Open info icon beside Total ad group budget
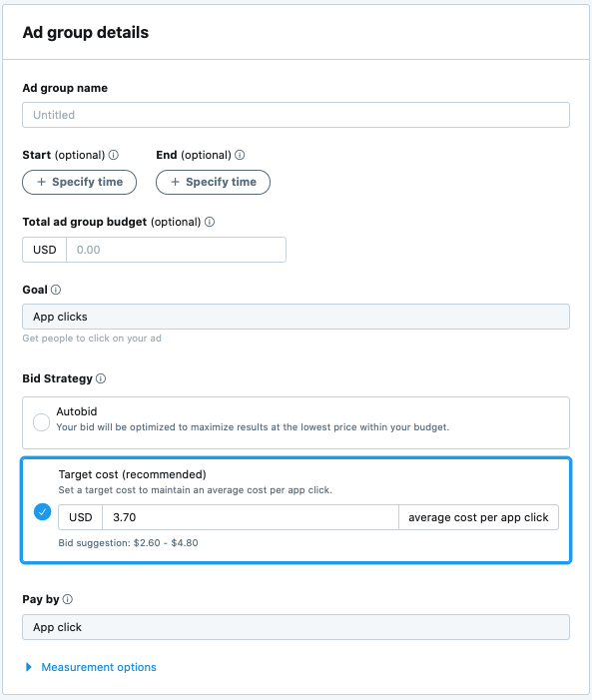This screenshot has height=700, width=592. [x=210, y=222]
